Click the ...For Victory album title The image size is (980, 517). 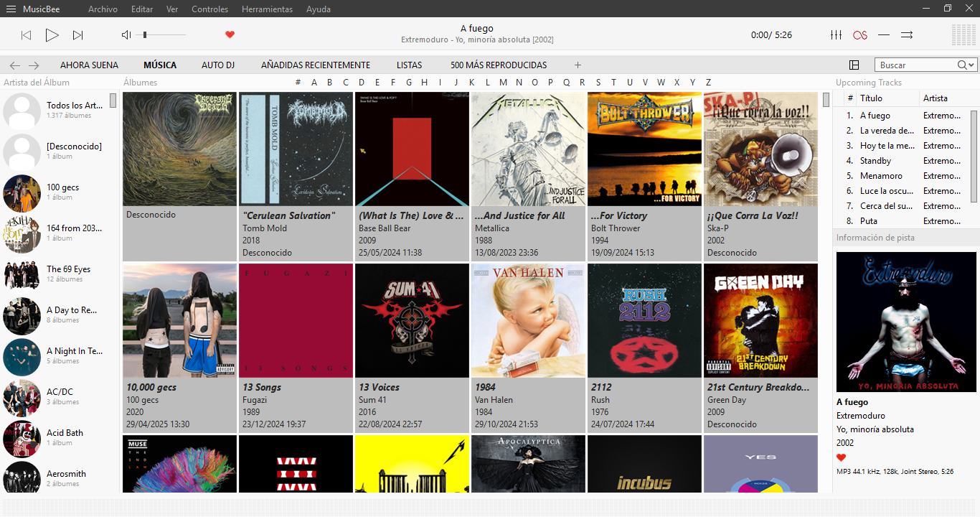619,215
